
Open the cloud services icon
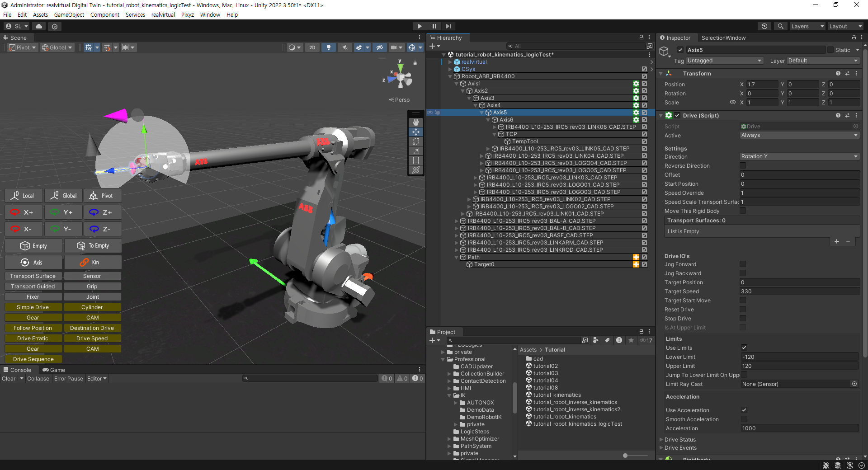[x=39, y=26]
